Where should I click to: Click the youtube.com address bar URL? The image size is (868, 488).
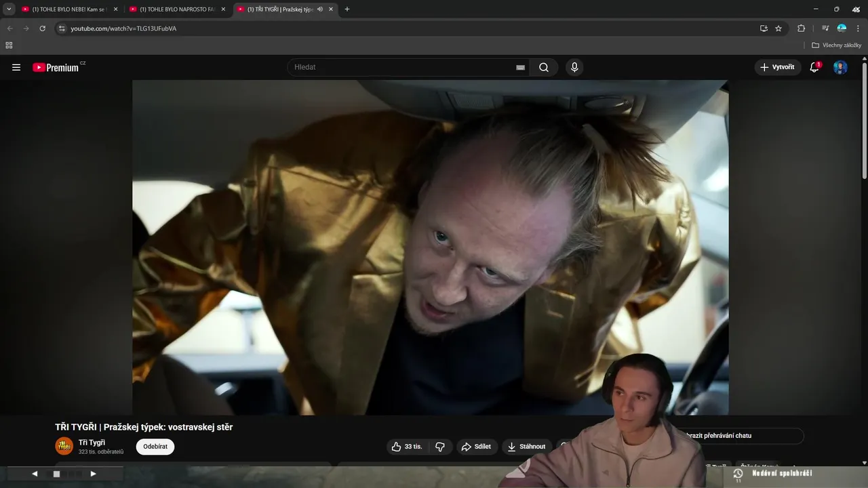(123, 28)
